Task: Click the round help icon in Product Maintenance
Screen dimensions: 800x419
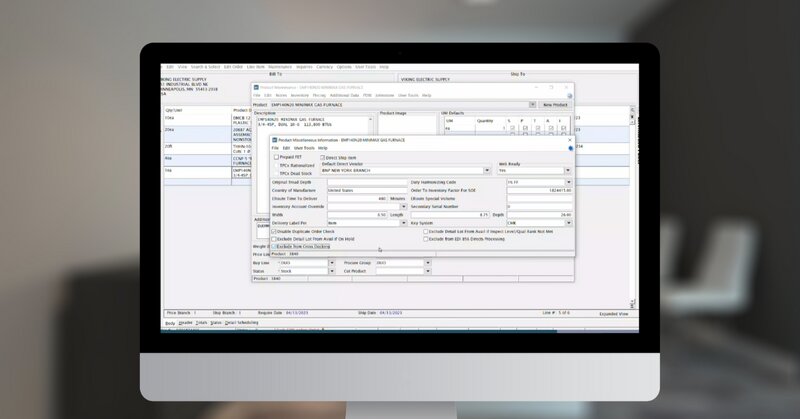Action: (x=570, y=96)
